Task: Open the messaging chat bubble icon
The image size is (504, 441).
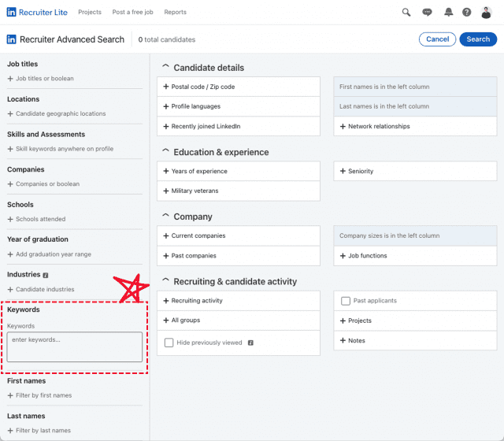Action: point(427,13)
